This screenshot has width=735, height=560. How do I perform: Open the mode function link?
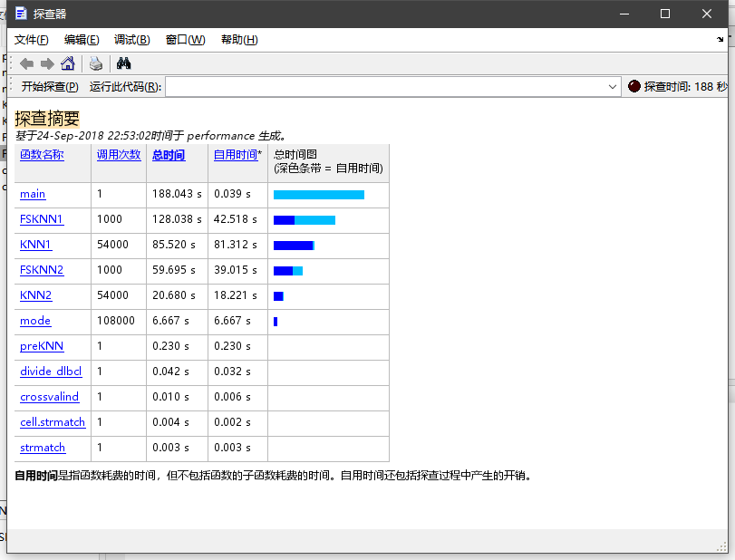[x=35, y=321]
